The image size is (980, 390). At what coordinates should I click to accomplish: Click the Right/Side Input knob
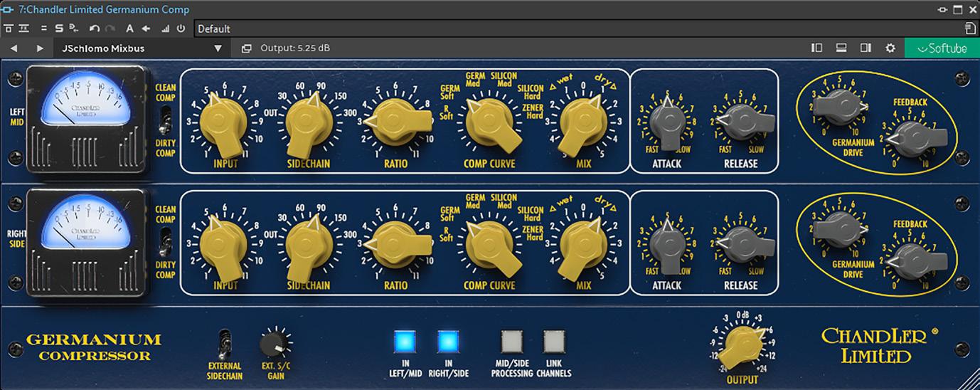[x=223, y=248]
